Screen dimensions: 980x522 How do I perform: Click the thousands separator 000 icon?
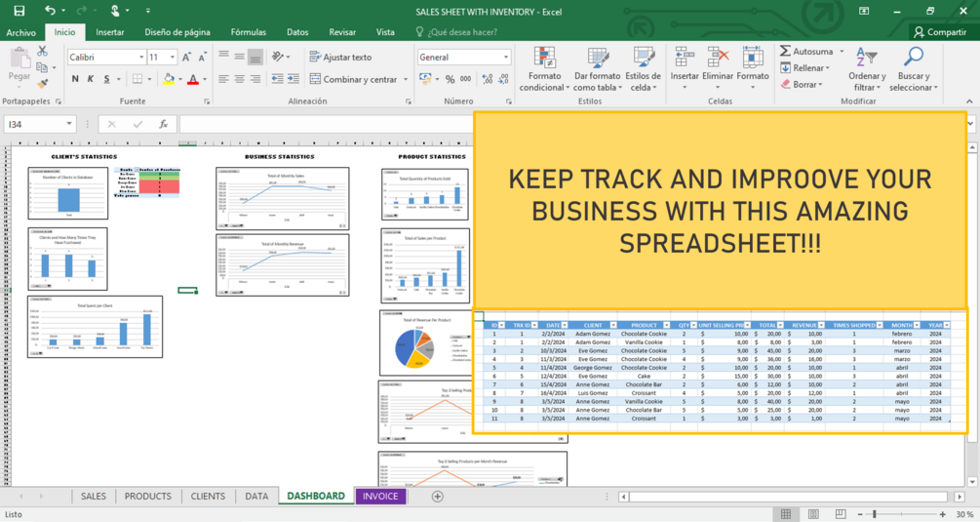466,79
